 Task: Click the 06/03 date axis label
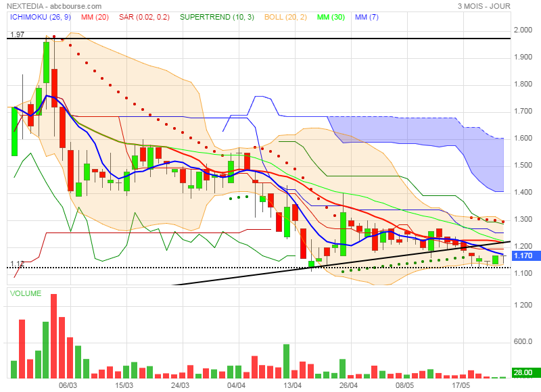[x=68, y=385]
